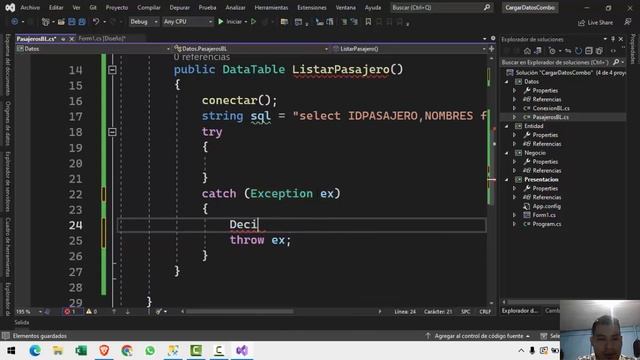Image resolution: width=640 pixels, height=360 pixels.
Task: Collapse the Datos project node
Action: pyautogui.click(x=507, y=82)
